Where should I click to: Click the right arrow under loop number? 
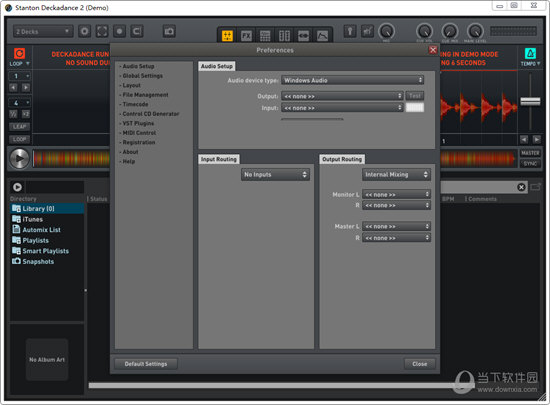coord(26,88)
